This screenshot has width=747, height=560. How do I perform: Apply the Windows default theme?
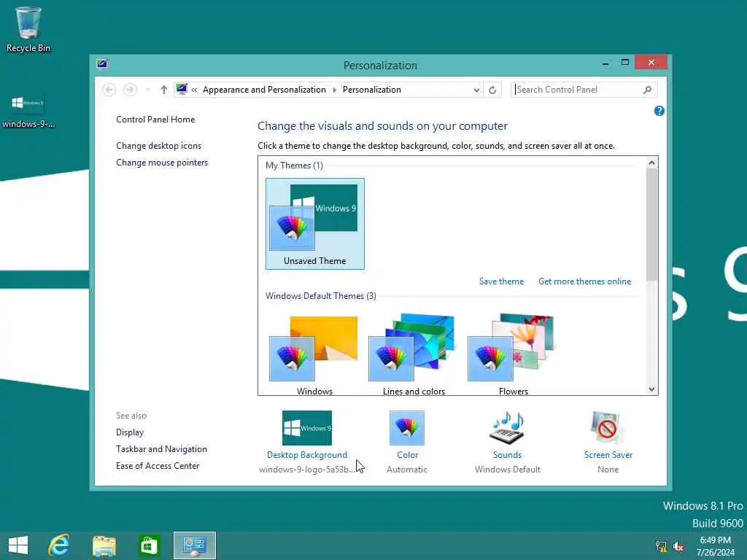[x=314, y=354]
